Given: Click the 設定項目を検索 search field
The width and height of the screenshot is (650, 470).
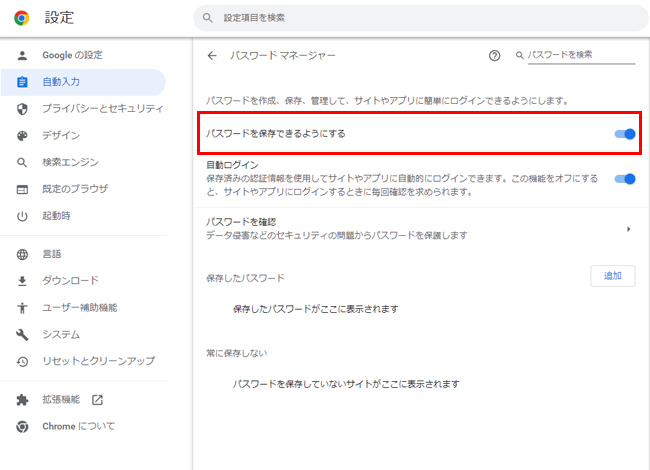Looking at the screenshot, I should (420, 18).
